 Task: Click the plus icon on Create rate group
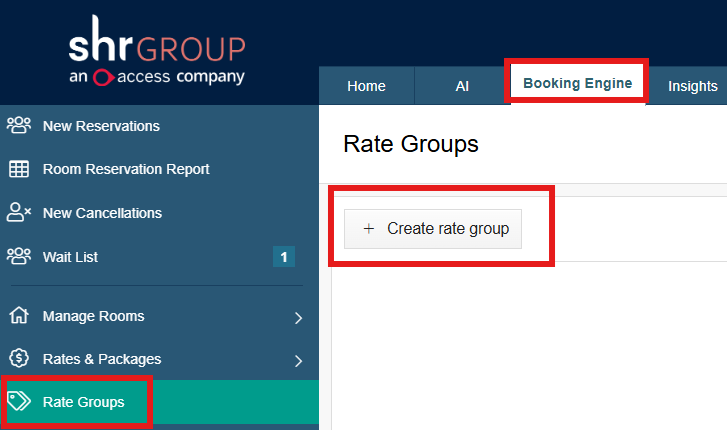click(369, 229)
